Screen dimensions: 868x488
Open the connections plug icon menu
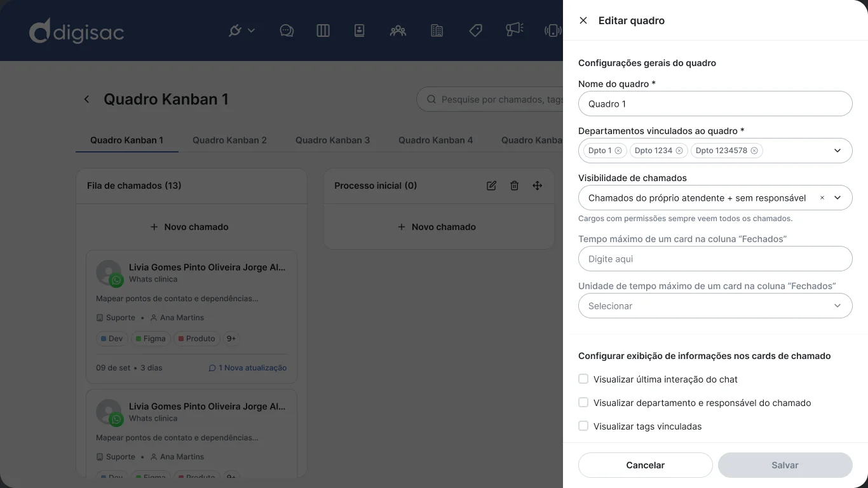click(241, 30)
